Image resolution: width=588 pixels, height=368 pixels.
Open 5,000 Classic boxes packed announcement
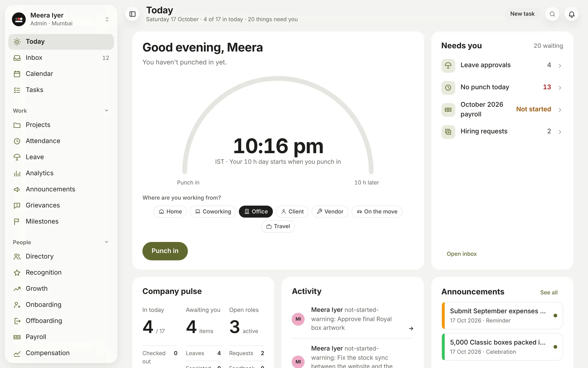[x=502, y=347]
